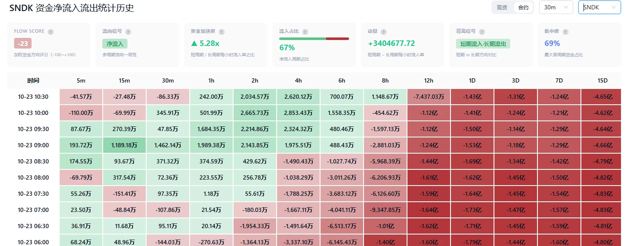Select the 合约 market mode
644x246 pixels.
click(523, 7)
